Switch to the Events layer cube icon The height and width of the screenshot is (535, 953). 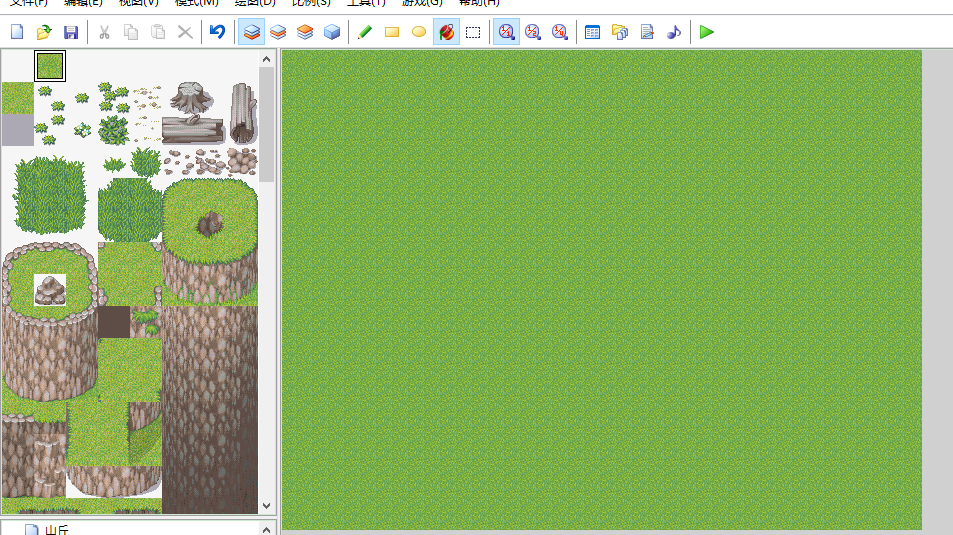click(x=332, y=32)
